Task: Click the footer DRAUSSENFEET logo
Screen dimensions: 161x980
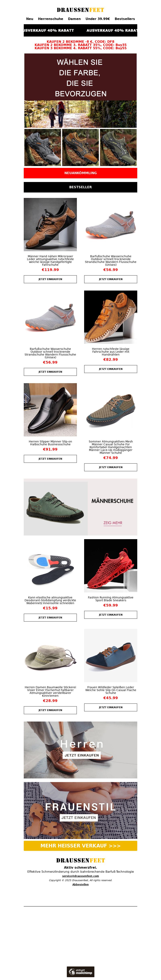Action: click(80, 860)
